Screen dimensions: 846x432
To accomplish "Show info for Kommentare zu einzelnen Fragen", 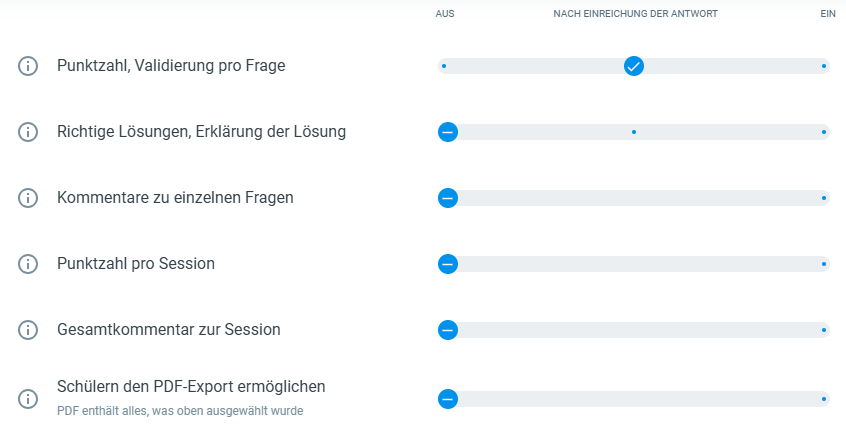I will click(28, 198).
